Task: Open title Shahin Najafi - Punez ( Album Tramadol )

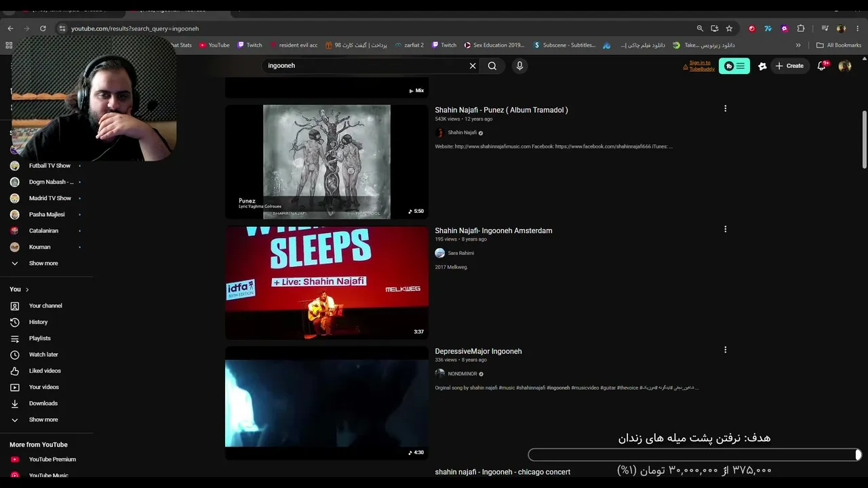Action: [x=502, y=110]
